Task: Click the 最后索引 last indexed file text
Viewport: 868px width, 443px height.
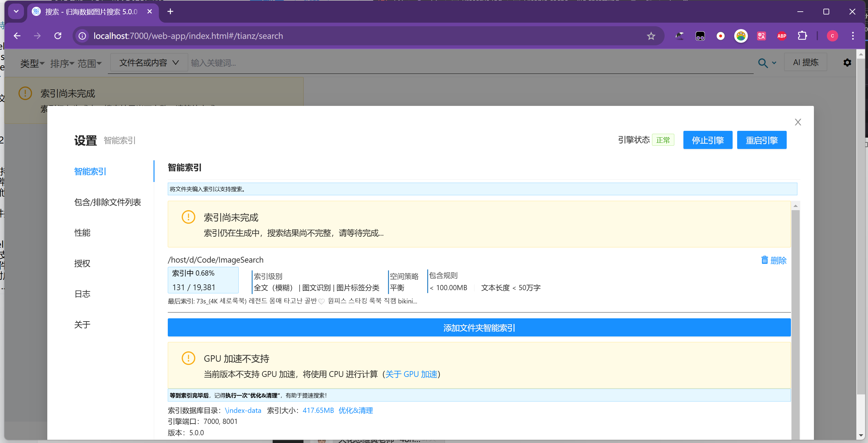Action: click(x=292, y=301)
